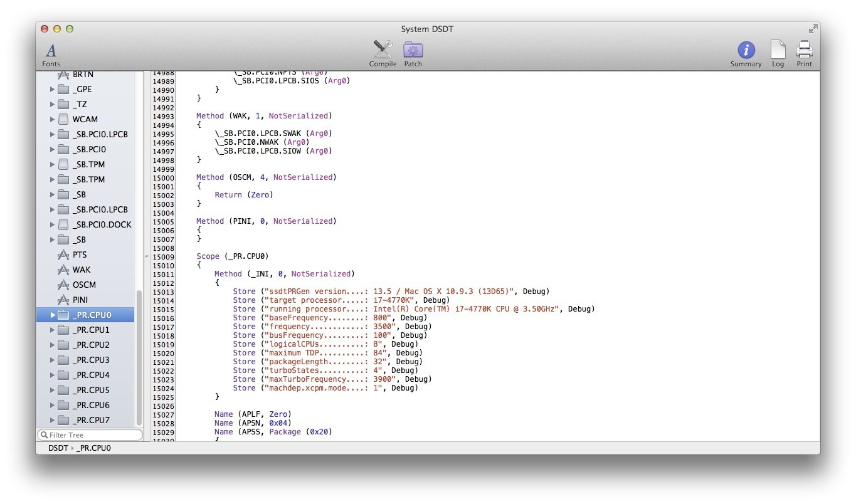This screenshot has width=856, height=504.
Task: Click the code line "Method (WAK, 1, NotSerialized)"
Action: 264,116
